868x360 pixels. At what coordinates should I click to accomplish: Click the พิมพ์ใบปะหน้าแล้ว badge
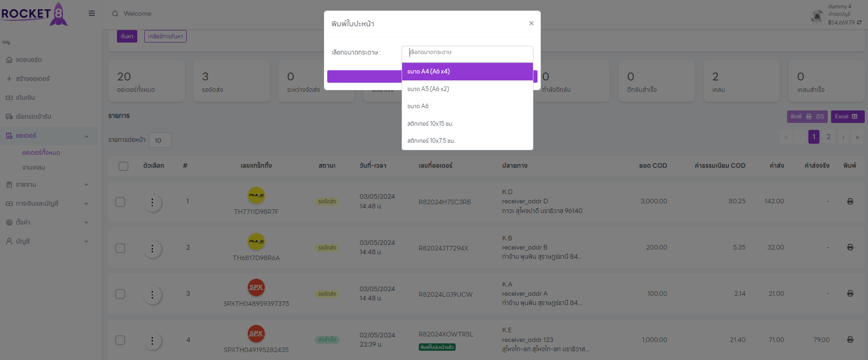(x=437, y=347)
